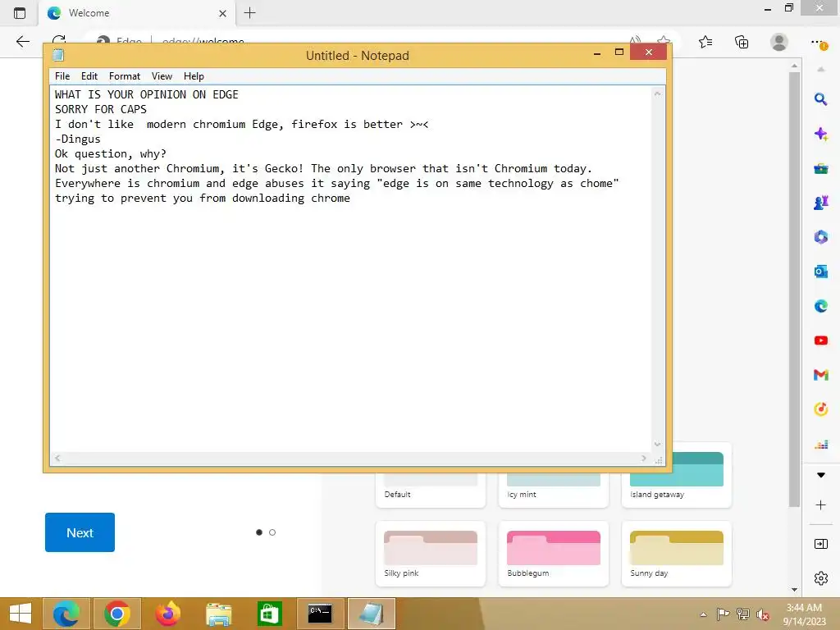Open Command Prompt from the taskbar
840x630 pixels.
coord(320,614)
